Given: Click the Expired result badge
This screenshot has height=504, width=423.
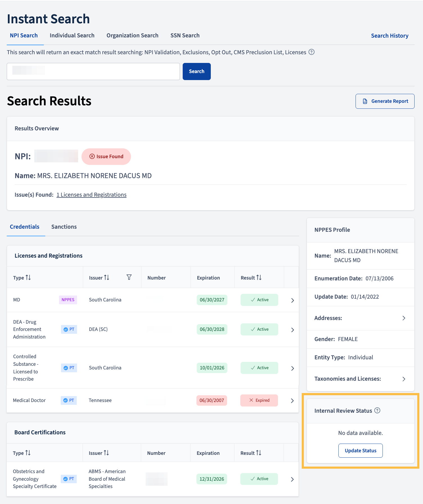Looking at the screenshot, I should coord(259,400).
